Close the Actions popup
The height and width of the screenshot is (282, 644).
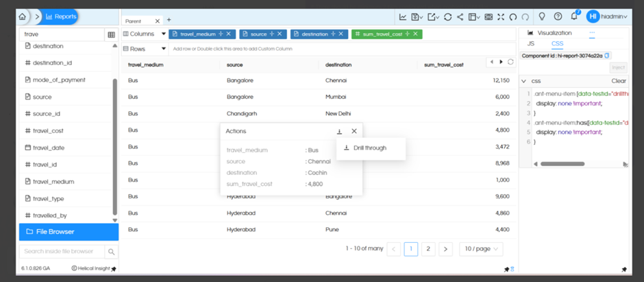point(354,131)
